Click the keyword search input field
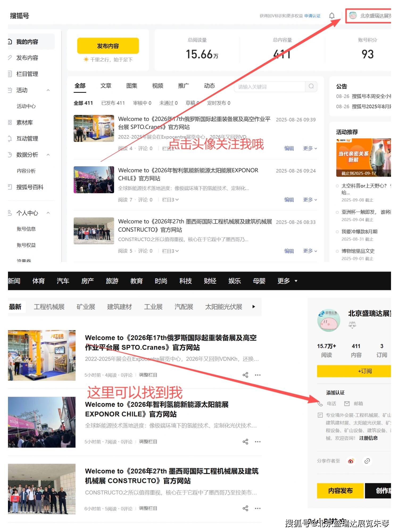 click(x=269, y=87)
